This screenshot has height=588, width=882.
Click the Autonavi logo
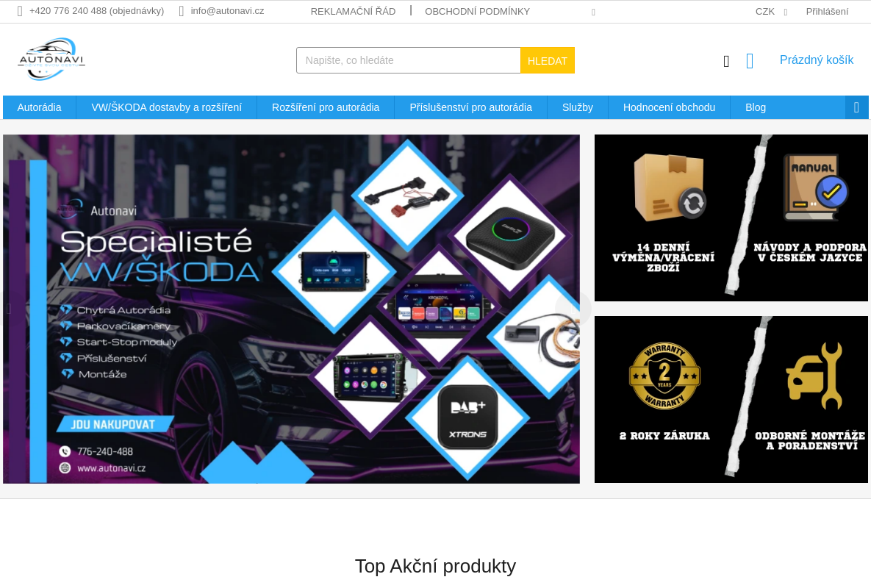click(x=51, y=59)
